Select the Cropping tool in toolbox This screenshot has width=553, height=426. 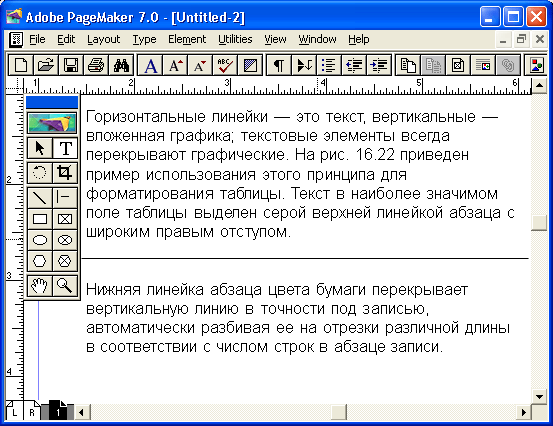(x=65, y=173)
